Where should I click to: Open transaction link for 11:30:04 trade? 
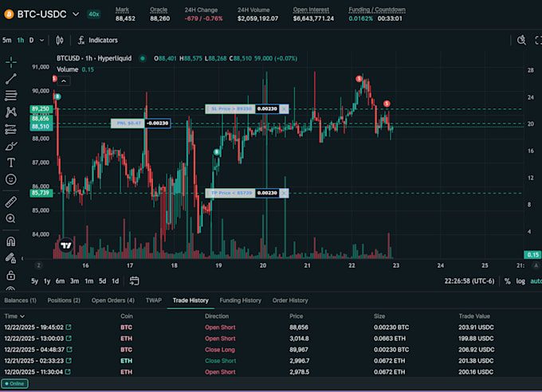[68, 372]
